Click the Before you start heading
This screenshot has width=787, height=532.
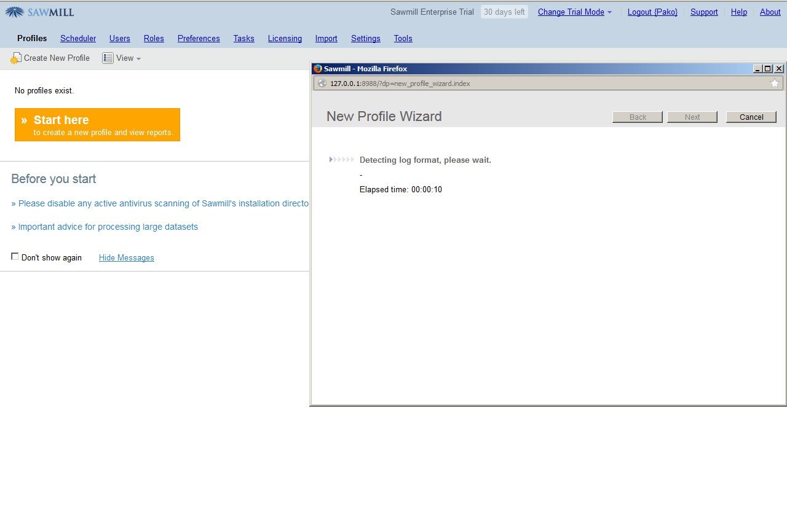53,179
